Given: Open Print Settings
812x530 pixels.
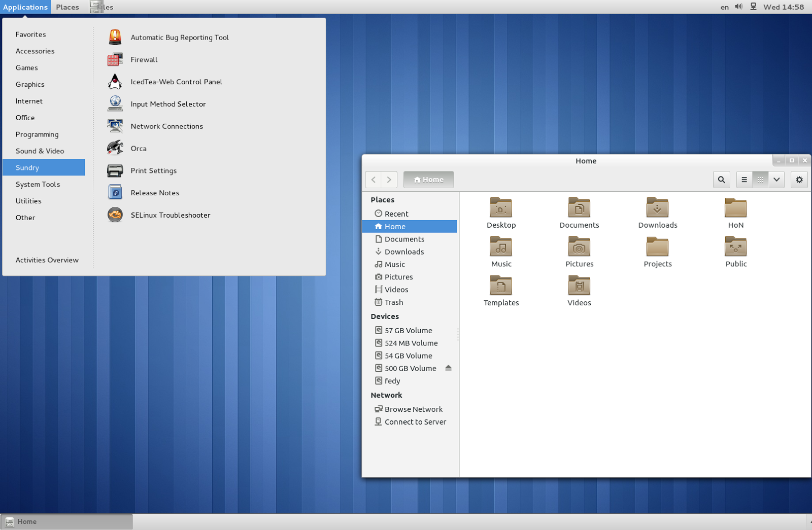Looking at the screenshot, I should coord(153,170).
